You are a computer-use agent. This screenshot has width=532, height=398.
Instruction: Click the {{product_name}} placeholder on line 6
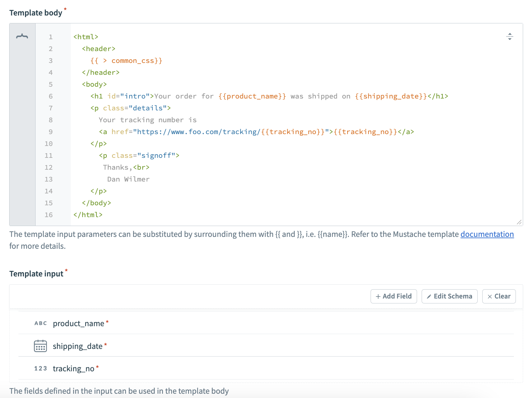(252, 96)
